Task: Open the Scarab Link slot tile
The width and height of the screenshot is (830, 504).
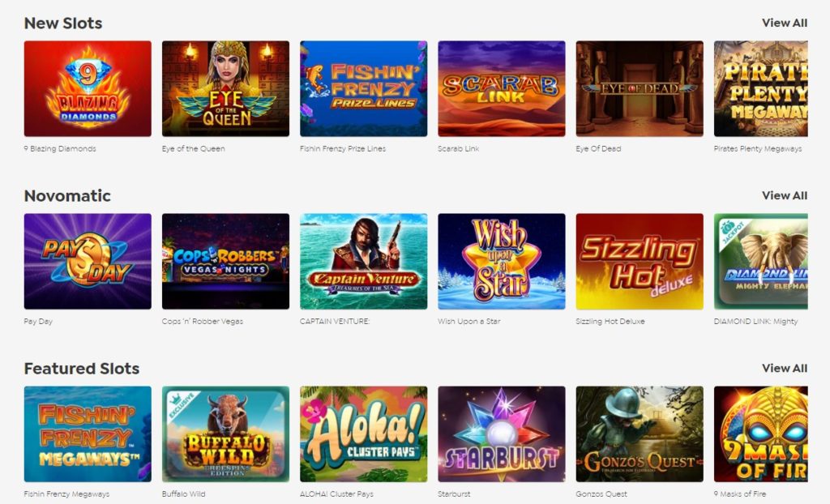Action: click(501, 88)
